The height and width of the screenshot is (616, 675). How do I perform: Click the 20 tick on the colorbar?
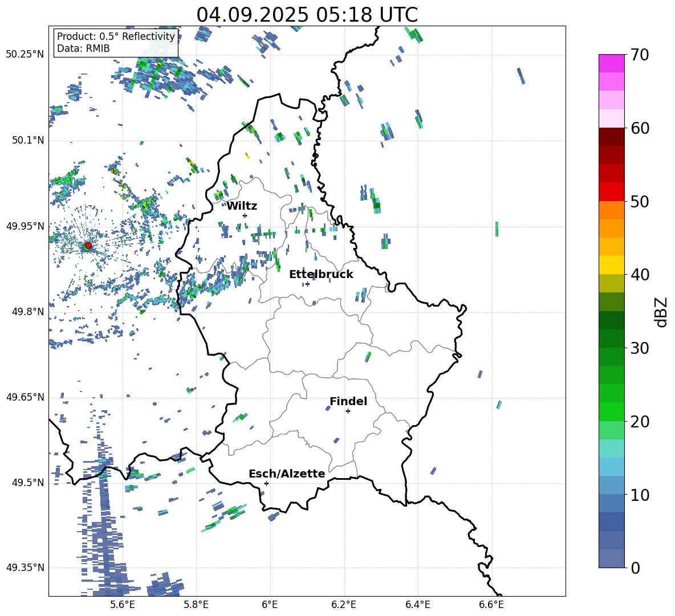point(639,421)
